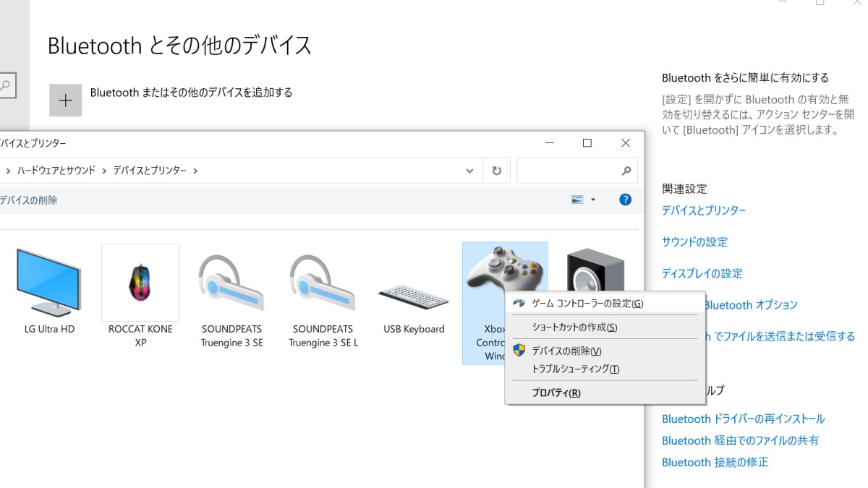The image size is (868, 488).
Task: Select the USB Keyboard device icon
Action: [414, 298]
